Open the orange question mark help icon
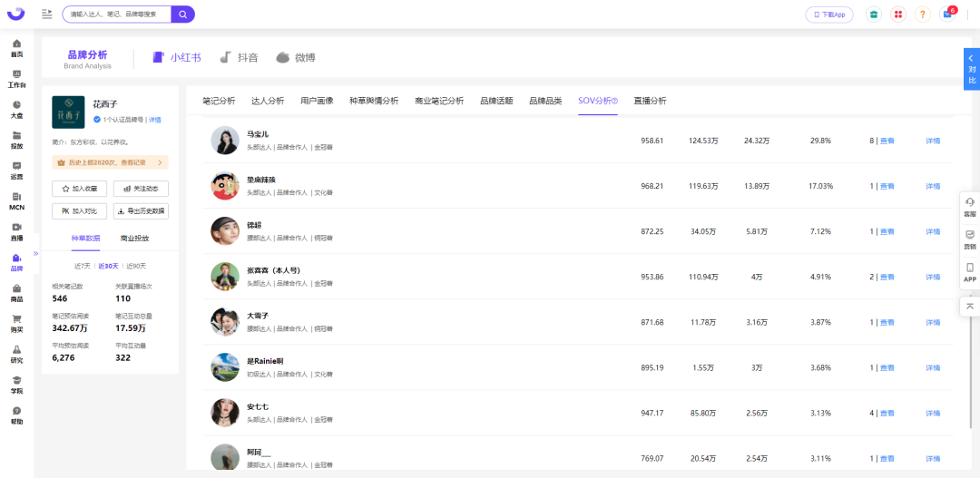 point(923,14)
